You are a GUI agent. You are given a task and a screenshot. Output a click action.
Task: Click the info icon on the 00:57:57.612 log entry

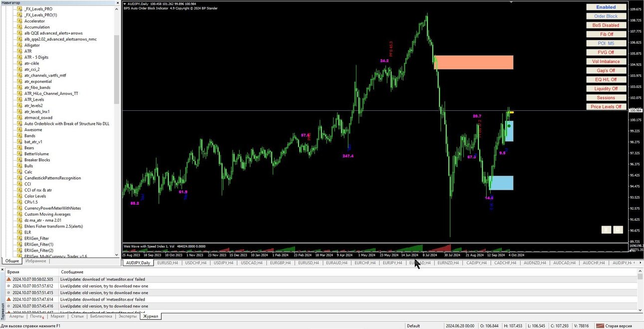click(x=9, y=286)
